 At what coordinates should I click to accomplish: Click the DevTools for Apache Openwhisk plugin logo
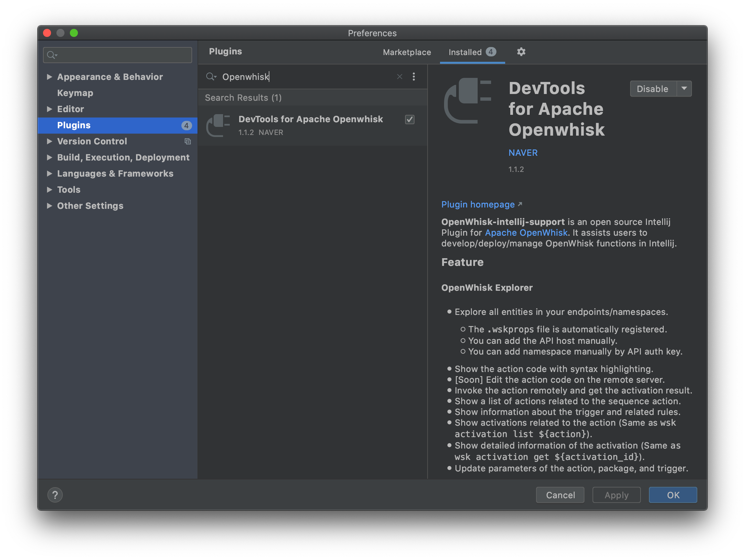pos(219,125)
